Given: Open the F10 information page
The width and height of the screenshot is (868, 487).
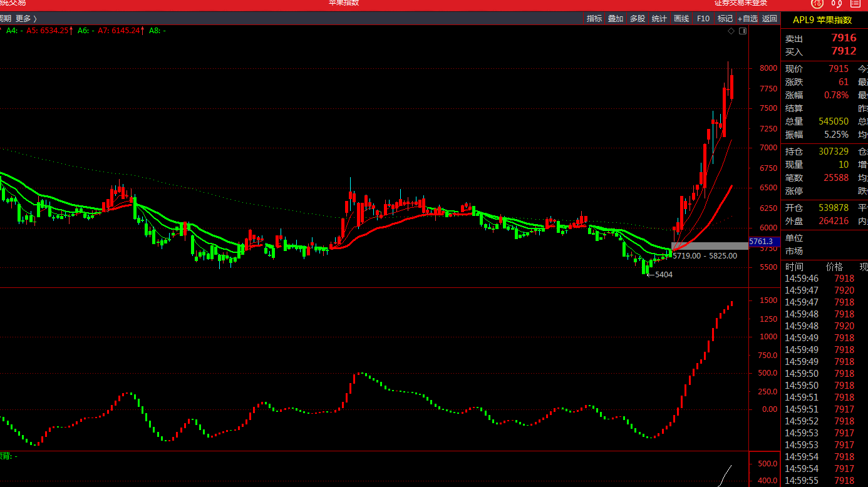Looking at the screenshot, I should (x=703, y=19).
